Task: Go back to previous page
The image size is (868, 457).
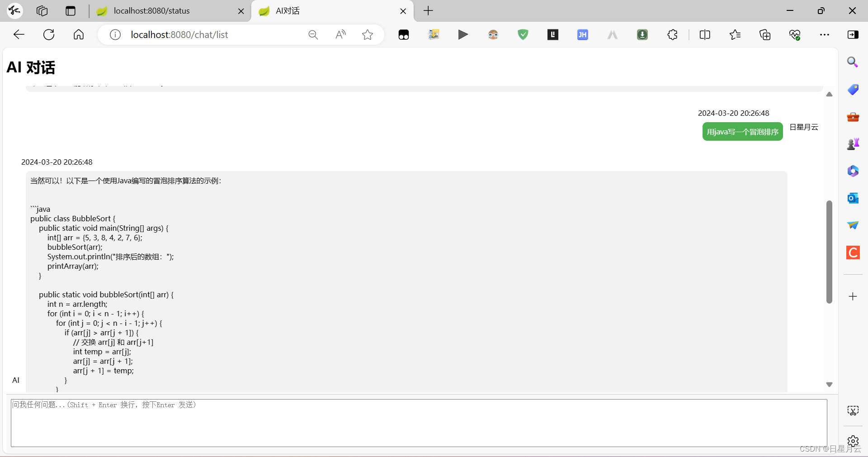Action: 19,35
